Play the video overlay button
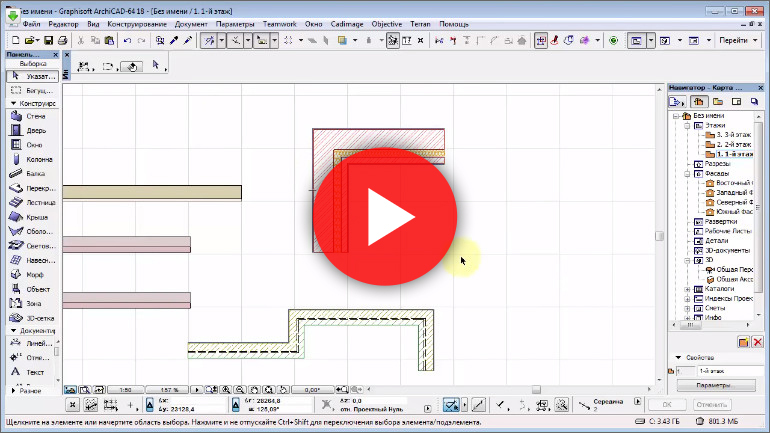Viewport: 770px width, 433px height. coord(385,216)
